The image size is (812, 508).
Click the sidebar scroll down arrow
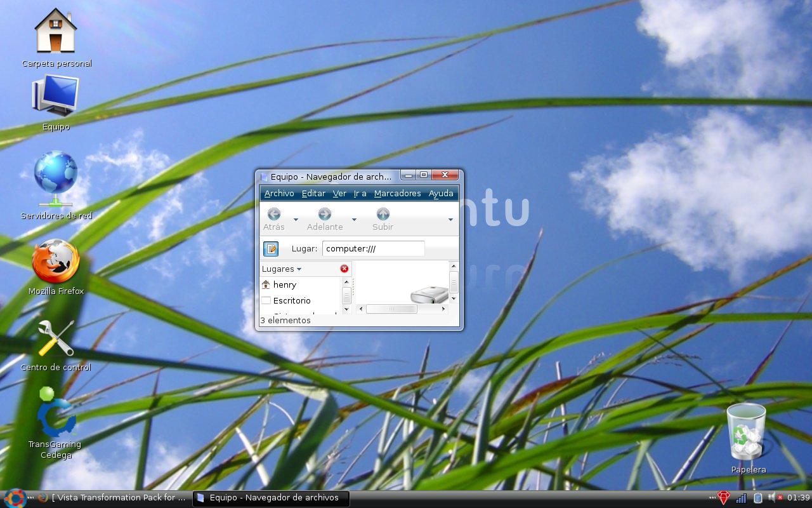[x=346, y=310]
